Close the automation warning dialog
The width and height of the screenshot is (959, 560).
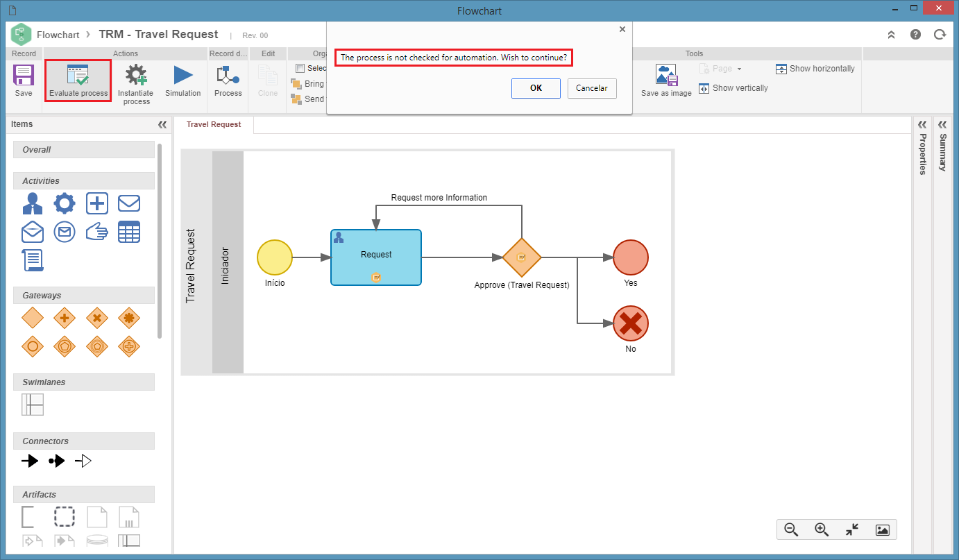pyautogui.click(x=622, y=29)
